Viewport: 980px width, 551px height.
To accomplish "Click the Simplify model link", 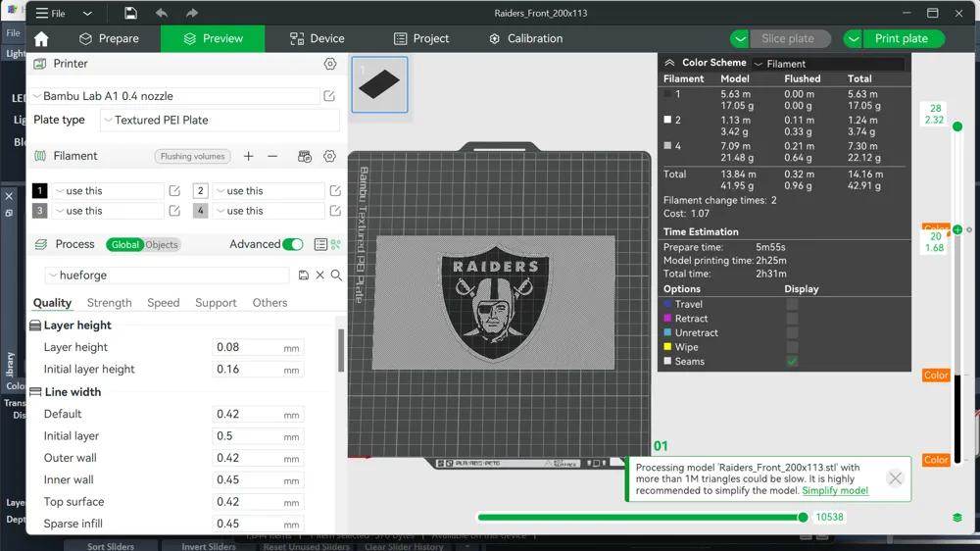I will (x=835, y=490).
